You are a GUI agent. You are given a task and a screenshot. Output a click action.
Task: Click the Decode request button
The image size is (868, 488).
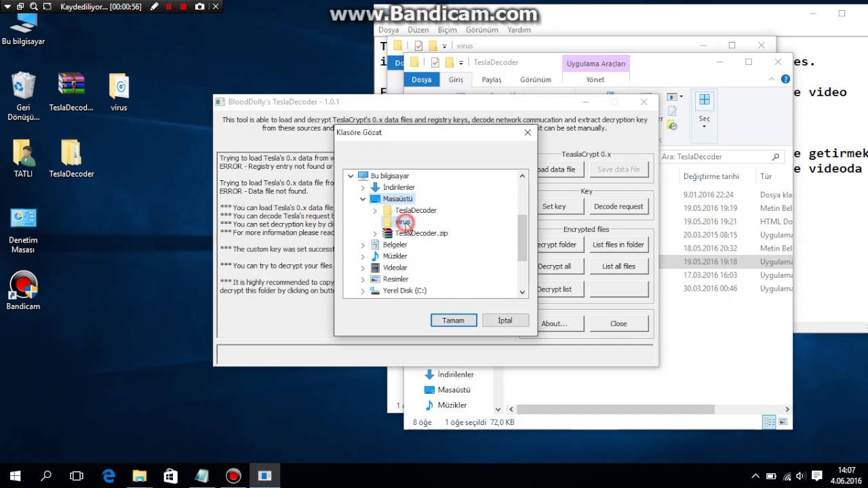(618, 207)
